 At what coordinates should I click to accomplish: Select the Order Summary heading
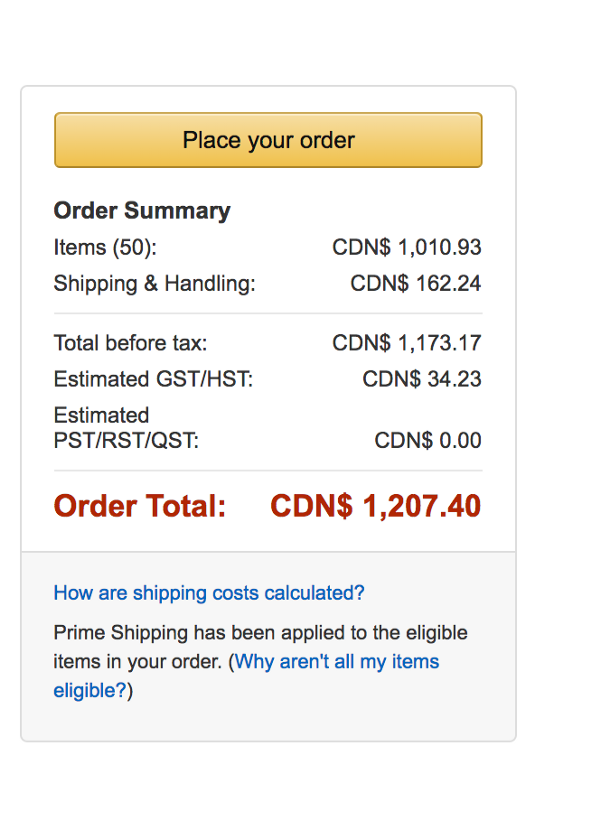point(142,210)
